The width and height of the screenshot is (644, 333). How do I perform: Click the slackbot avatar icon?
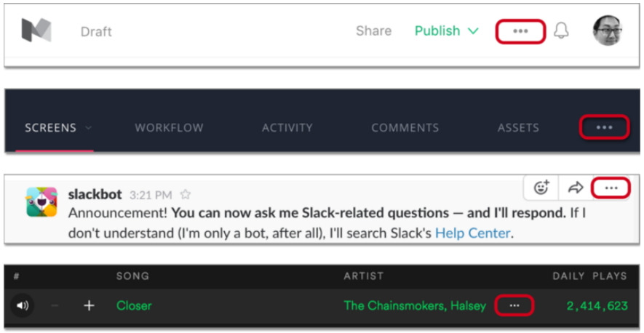(41, 202)
